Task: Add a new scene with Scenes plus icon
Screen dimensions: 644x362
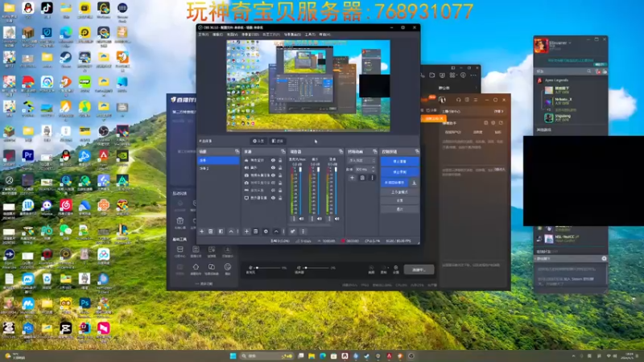Action: pyautogui.click(x=202, y=232)
